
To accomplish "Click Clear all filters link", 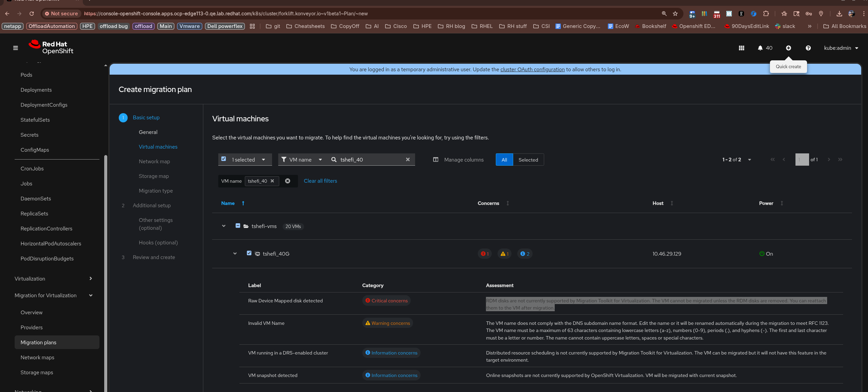I will [x=320, y=181].
